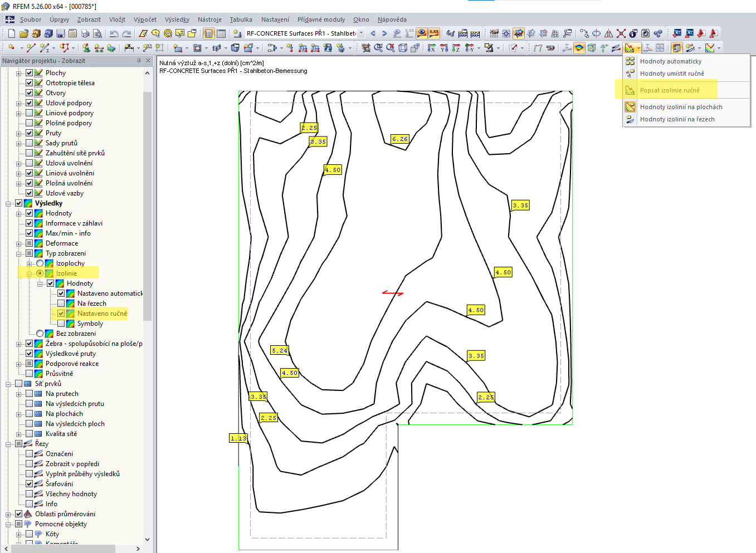Uncheck the Informace v záhlaví checkbox
756x553 pixels.
pos(29,223)
